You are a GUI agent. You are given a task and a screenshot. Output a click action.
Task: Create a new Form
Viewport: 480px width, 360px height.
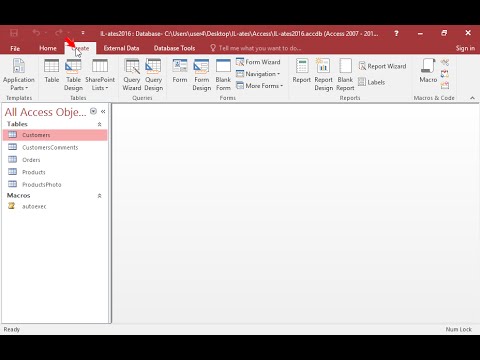[x=180, y=71]
